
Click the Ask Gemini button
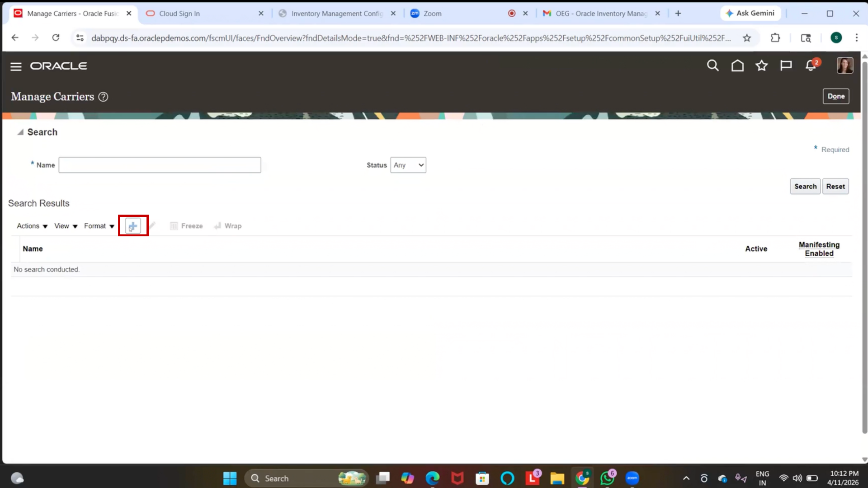[x=750, y=14]
